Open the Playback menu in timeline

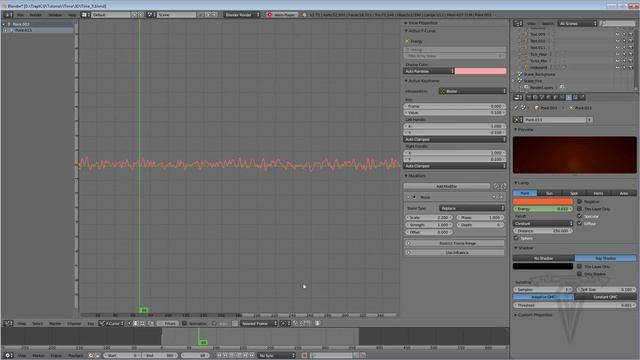point(76,356)
